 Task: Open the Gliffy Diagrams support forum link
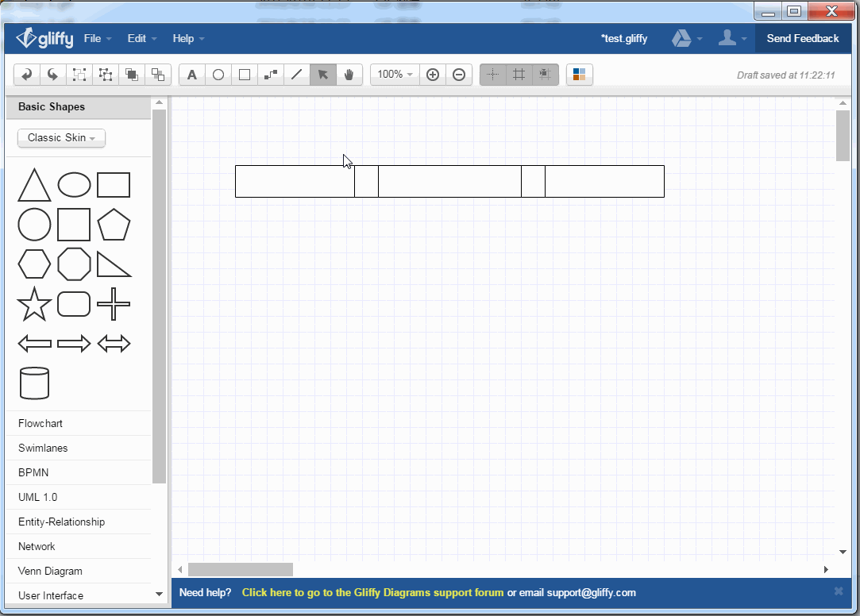[372, 592]
